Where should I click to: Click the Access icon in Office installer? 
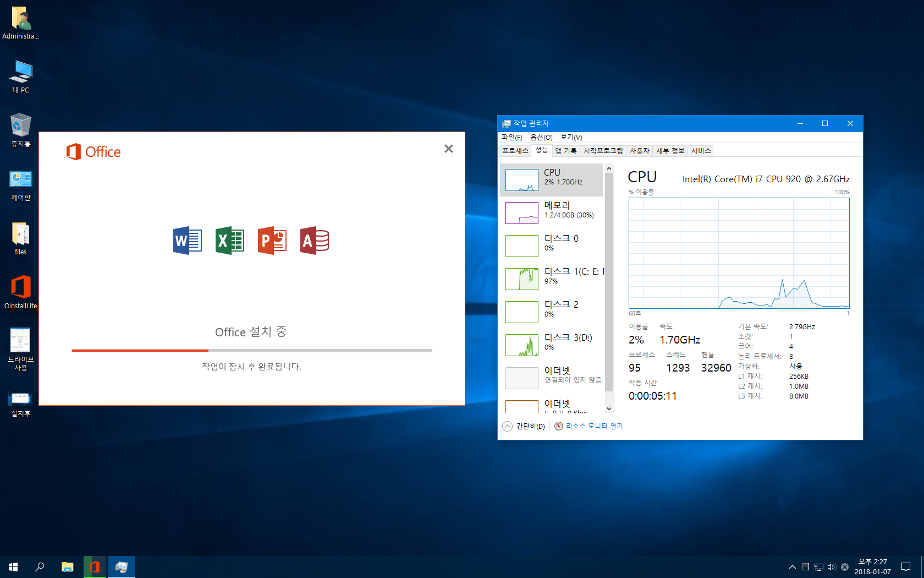click(315, 241)
